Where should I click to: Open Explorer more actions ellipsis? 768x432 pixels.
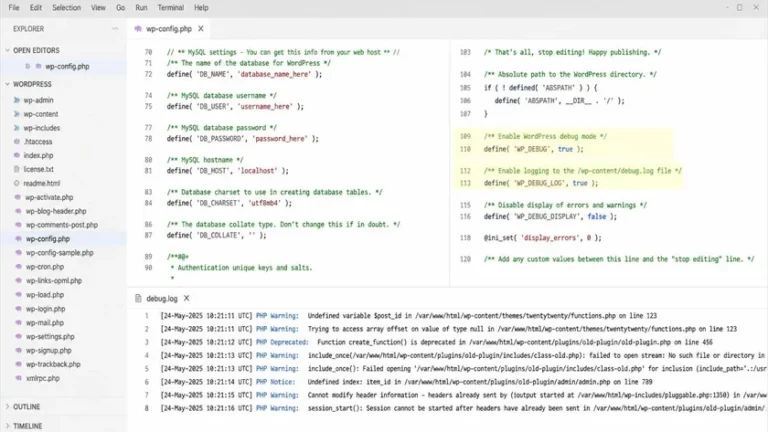tap(115, 29)
